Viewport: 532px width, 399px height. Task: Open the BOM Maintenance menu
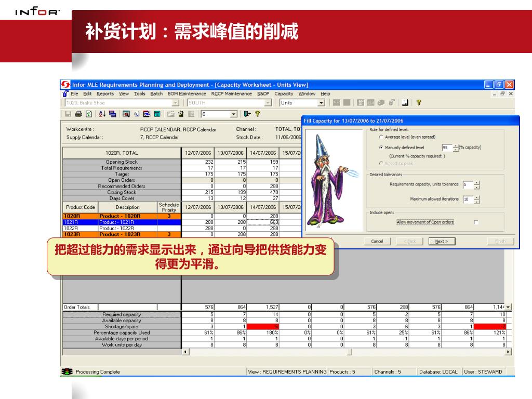point(187,94)
